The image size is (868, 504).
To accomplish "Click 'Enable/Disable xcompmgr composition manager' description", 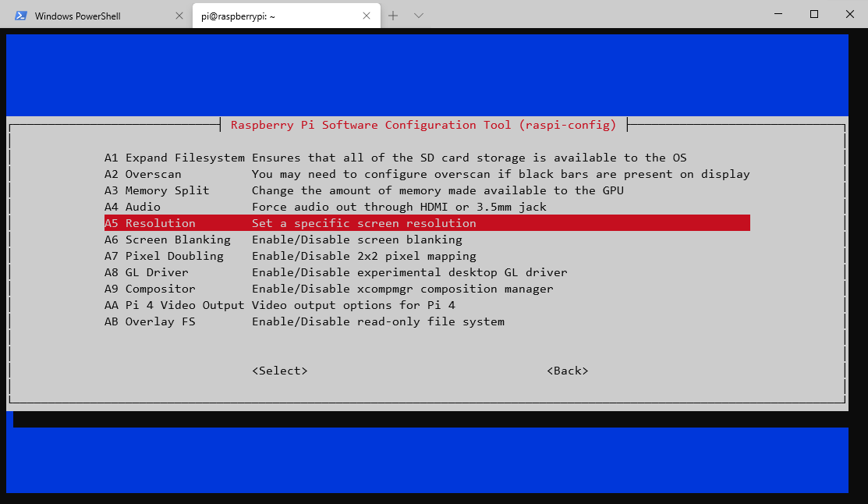I will [x=402, y=289].
